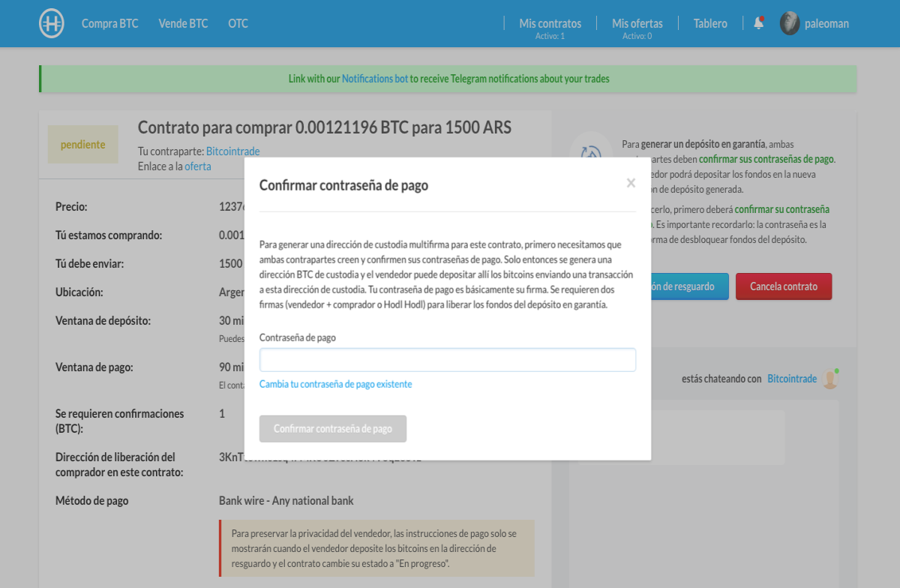This screenshot has height=588, width=900.
Task: Click Bank wire - Any national bank text
Action: pos(286,500)
